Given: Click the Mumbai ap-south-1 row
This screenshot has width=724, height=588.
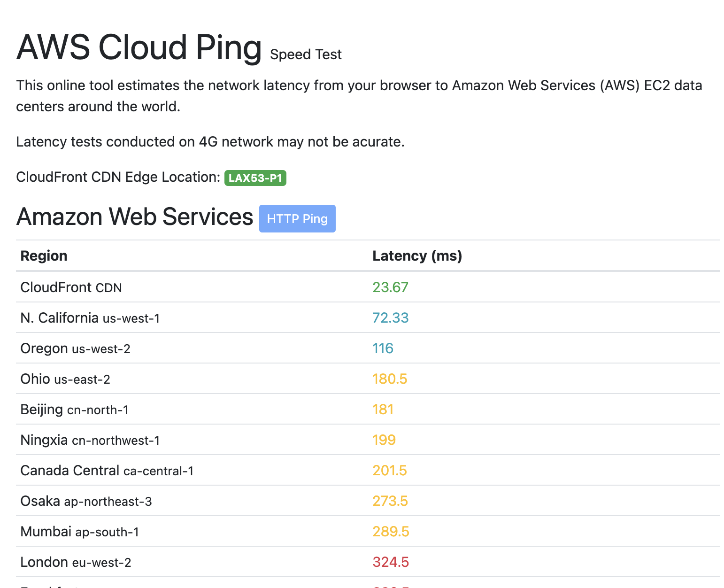Looking at the screenshot, I should click(368, 531).
